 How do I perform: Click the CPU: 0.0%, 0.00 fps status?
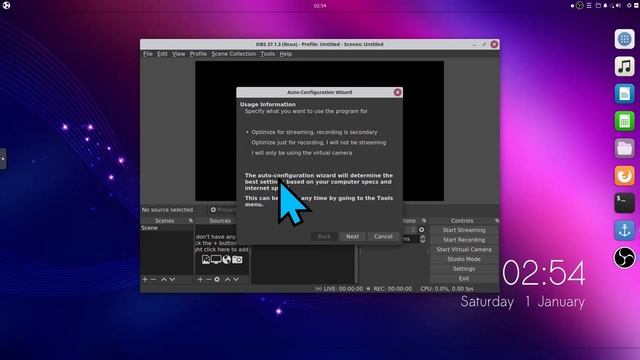tap(447, 289)
